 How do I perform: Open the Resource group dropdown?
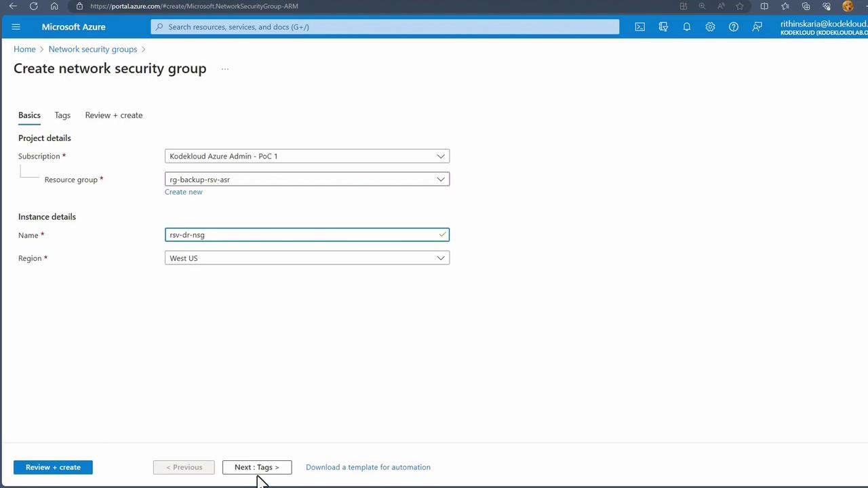[307, 179]
